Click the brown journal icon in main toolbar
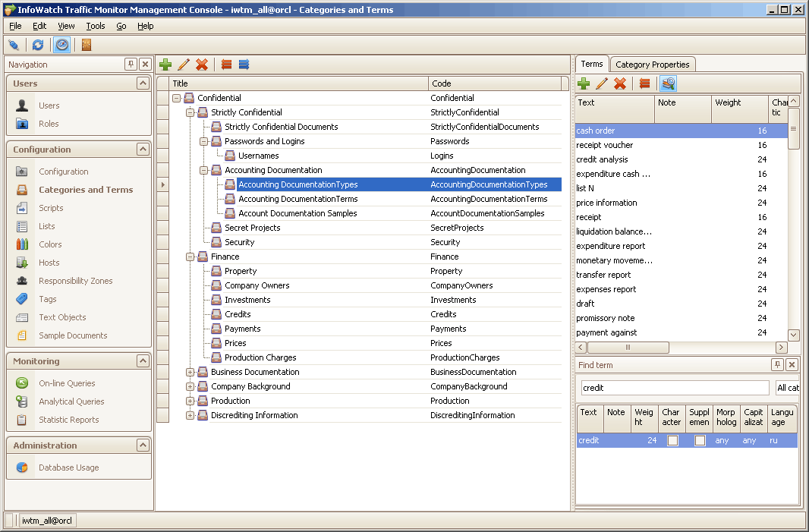 [87, 46]
